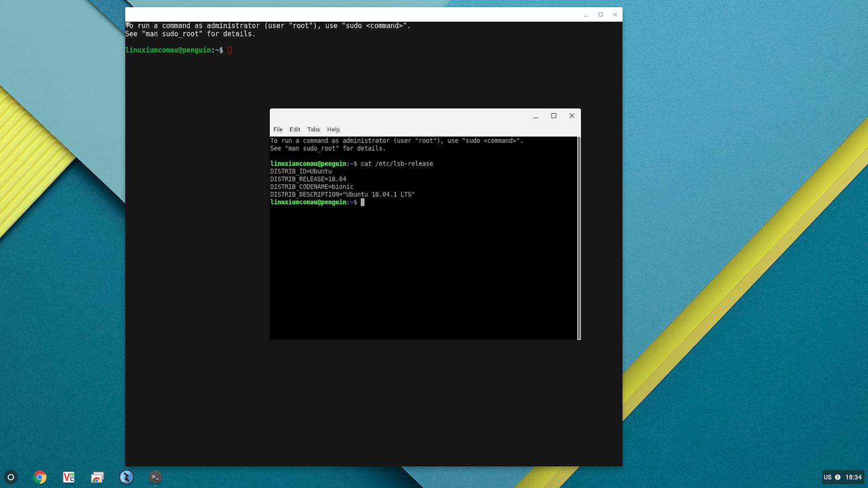The height and width of the screenshot is (488, 868).
Task: Open the Edit menu of the terminal
Action: coord(295,130)
